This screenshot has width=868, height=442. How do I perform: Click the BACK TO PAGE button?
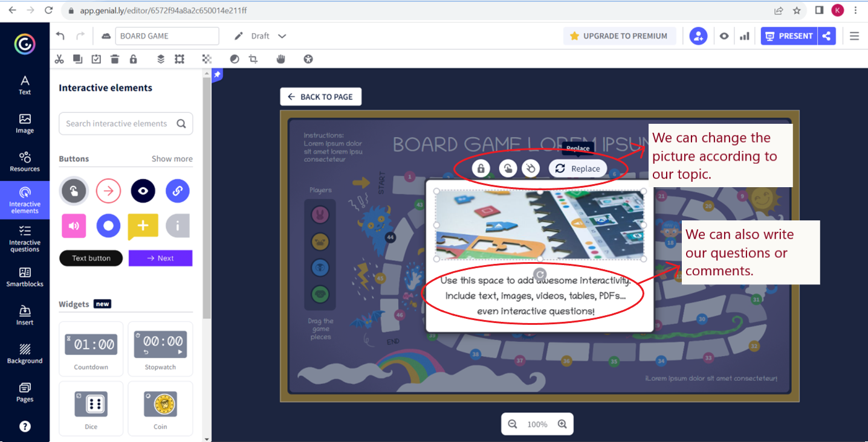[320, 97]
